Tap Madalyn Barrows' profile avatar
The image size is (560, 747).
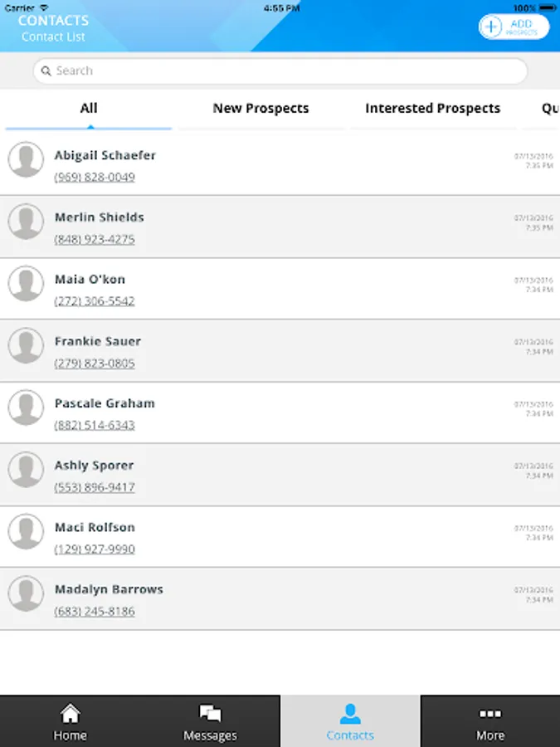pos(26,593)
